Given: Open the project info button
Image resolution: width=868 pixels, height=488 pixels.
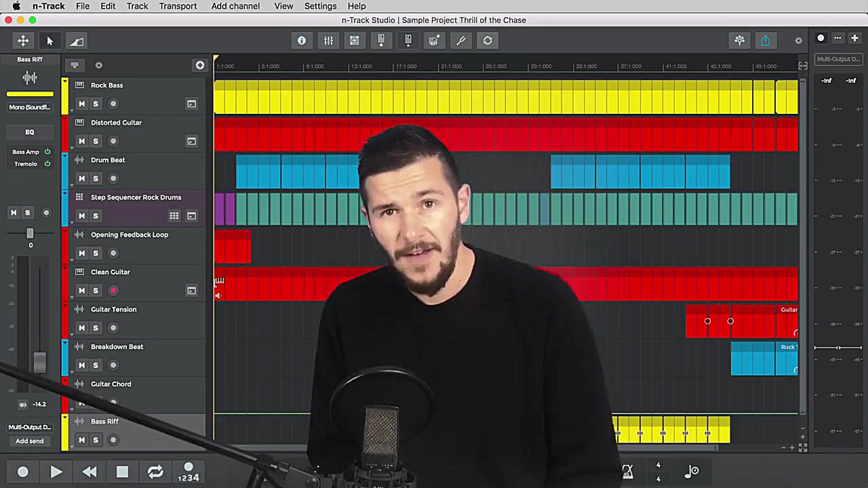Looking at the screenshot, I should coord(302,41).
